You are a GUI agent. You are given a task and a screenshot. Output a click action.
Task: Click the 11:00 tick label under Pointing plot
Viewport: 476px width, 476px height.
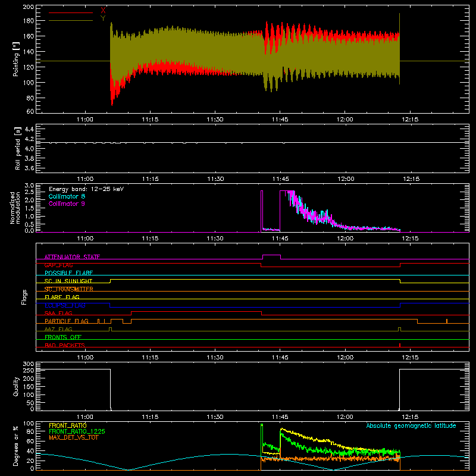click(x=85, y=120)
